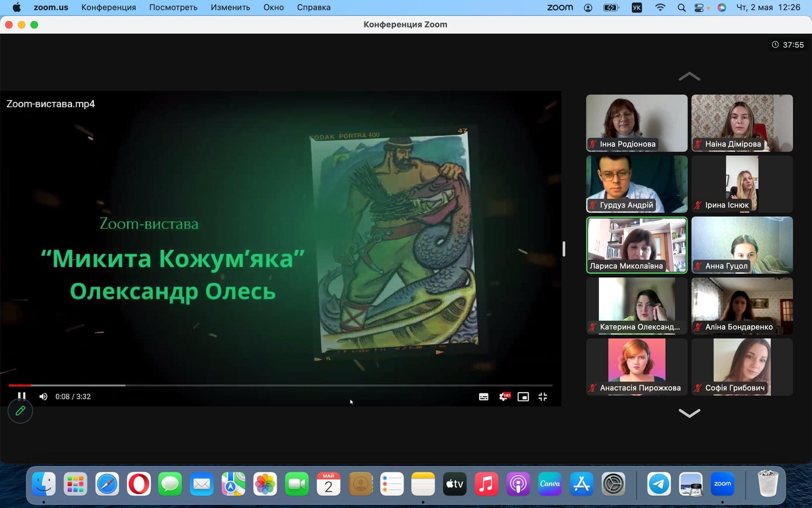Select Анастасія Пирожкова video tile

tap(637, 367)
